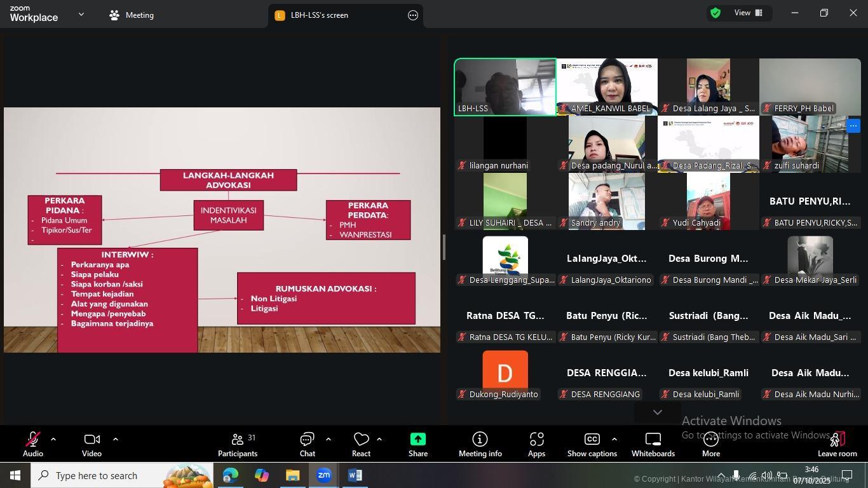Open the Apps panel
868x488 pixels.
[x=536, y=445]
